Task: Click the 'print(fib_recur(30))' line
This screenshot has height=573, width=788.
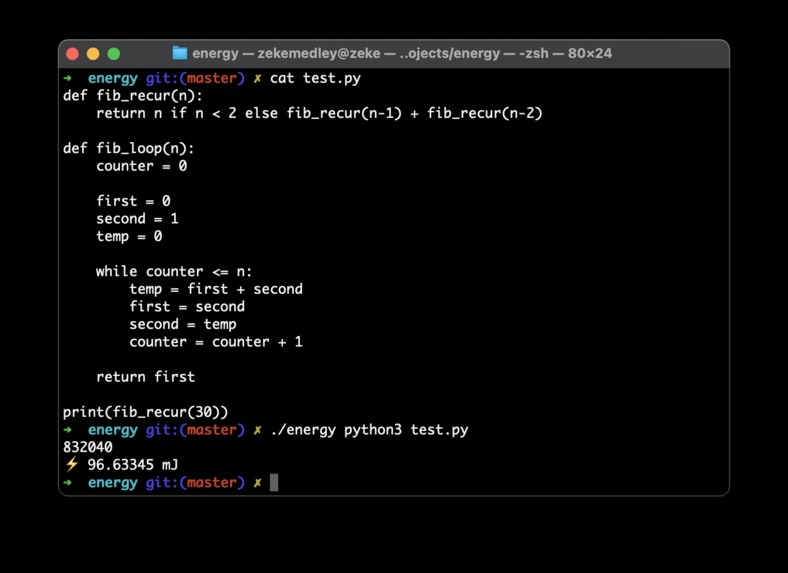Action: pyautogui.click(x=145, y=412)
